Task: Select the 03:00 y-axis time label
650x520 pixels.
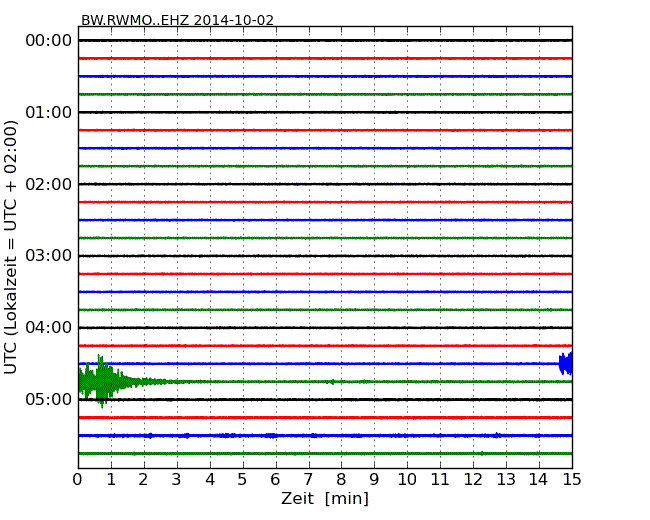Action: 49,256
